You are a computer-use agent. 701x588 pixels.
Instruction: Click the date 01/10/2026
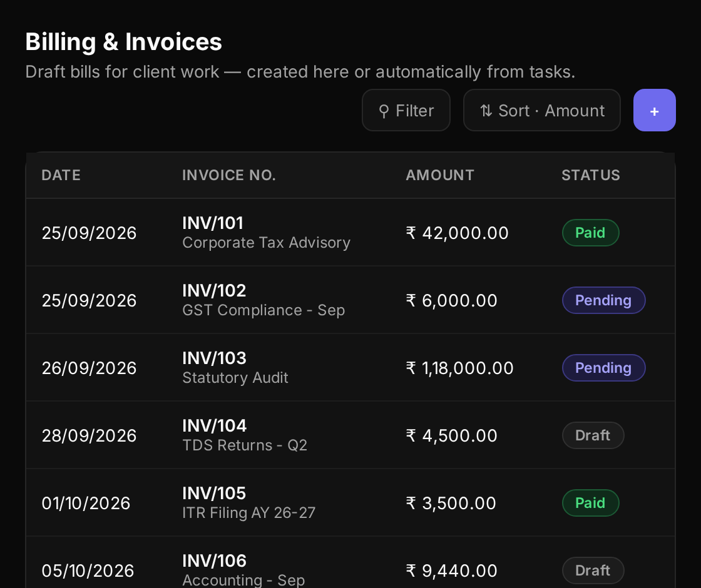(86, 503)
